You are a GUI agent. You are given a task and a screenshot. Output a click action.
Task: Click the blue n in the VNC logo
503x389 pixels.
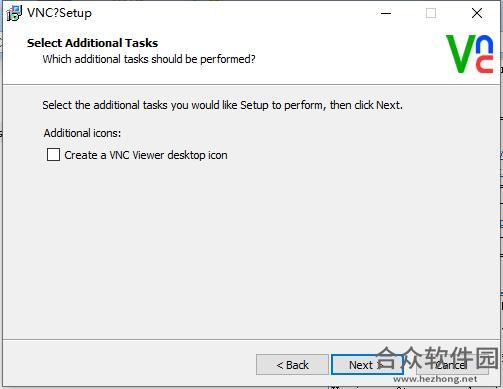click(x=485, y=45)
